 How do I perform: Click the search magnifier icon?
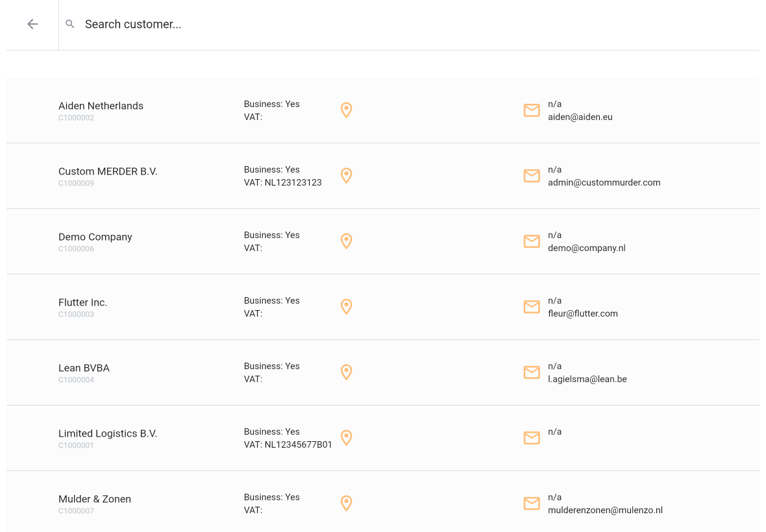coord(70,24)
